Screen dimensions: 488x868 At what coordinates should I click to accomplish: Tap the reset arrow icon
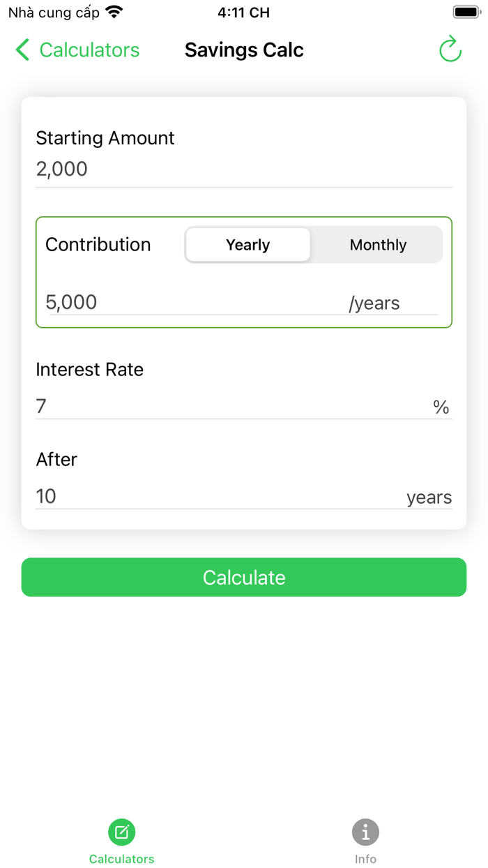click(450, 50)
